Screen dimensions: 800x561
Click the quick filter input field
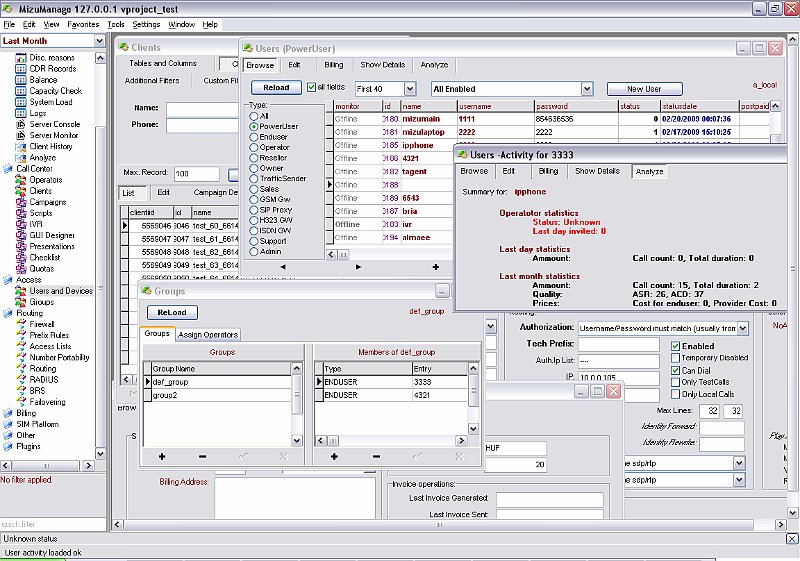click(53, 524)
